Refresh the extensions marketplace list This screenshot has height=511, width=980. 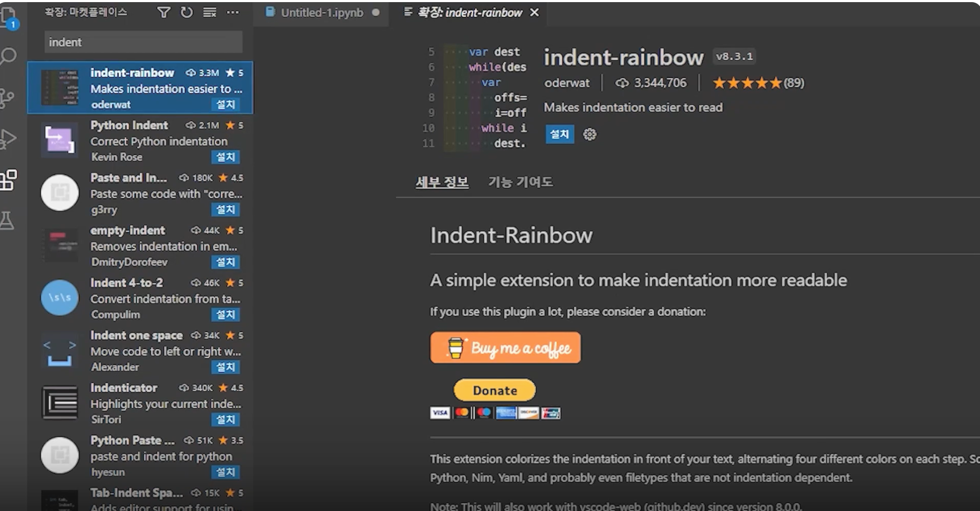[186, 12]
